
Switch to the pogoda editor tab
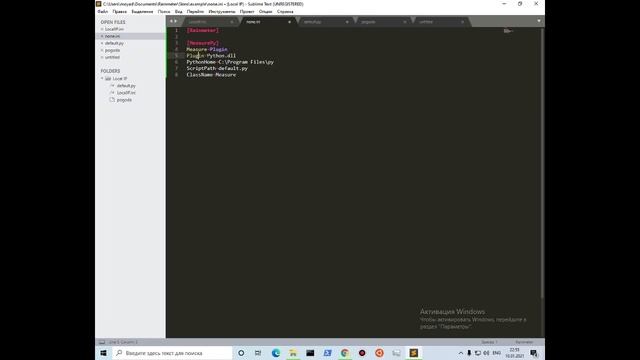(x=382, y=22)
